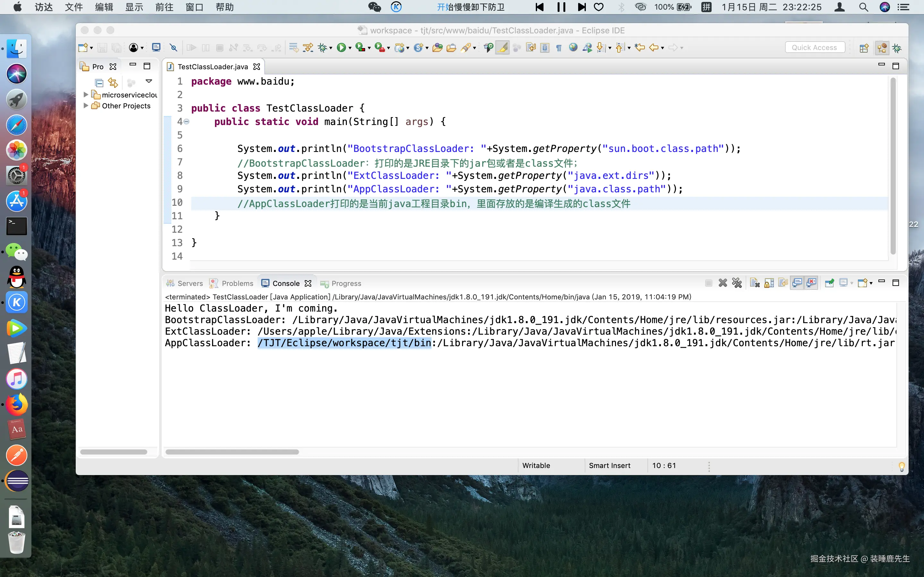Click the Open Perspective icon

coord(864,48)
